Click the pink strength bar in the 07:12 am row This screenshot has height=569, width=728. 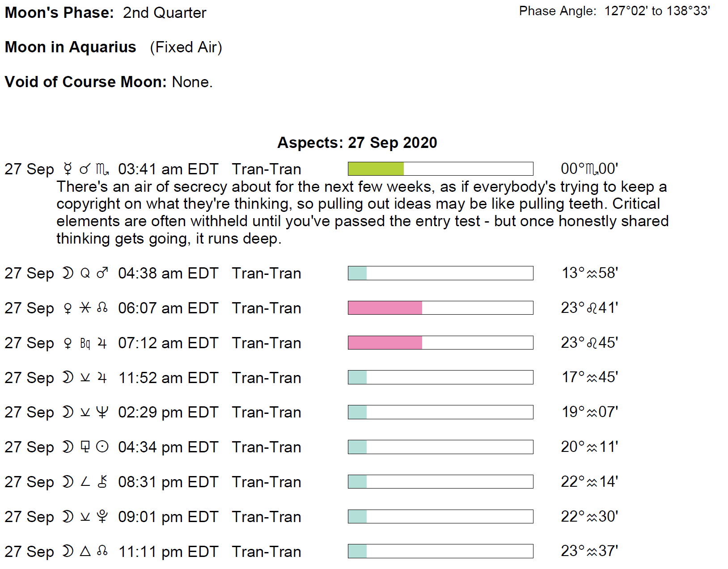tap(385, 343)
